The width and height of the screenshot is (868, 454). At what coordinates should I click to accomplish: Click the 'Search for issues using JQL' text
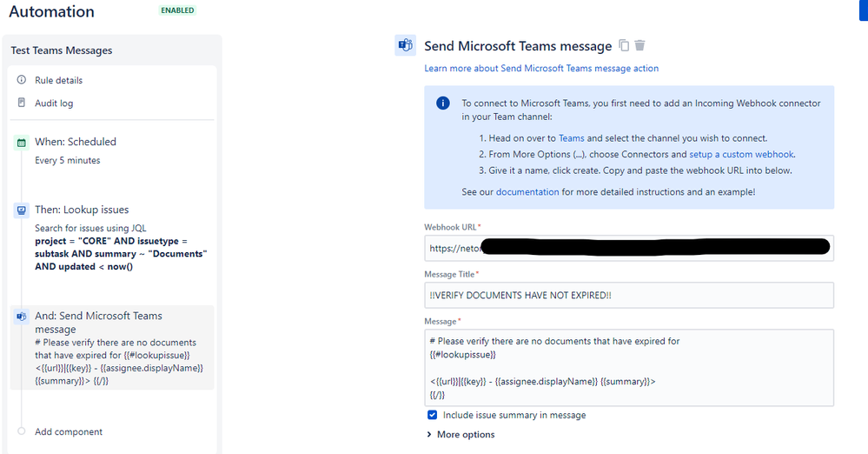90,228
